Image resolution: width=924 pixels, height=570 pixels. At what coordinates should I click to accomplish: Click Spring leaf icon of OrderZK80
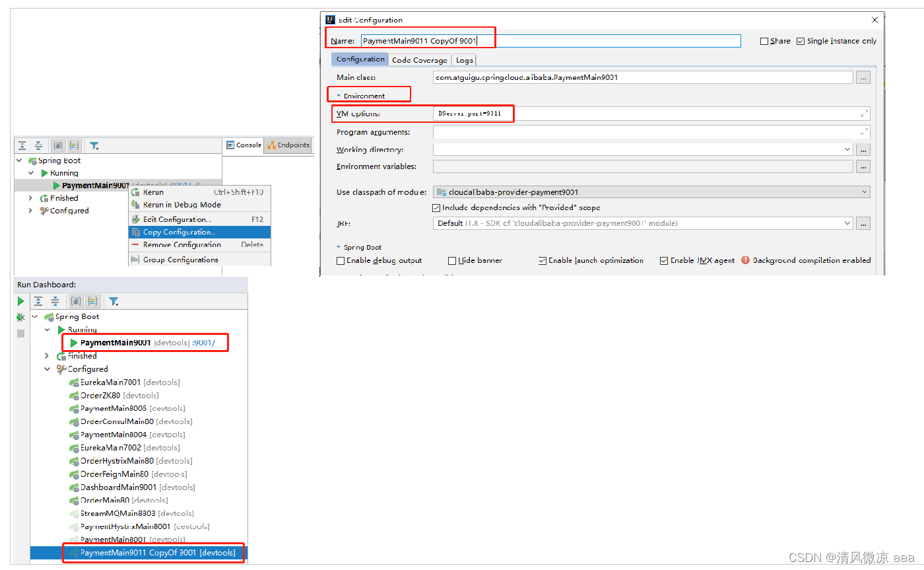point(74,396)
